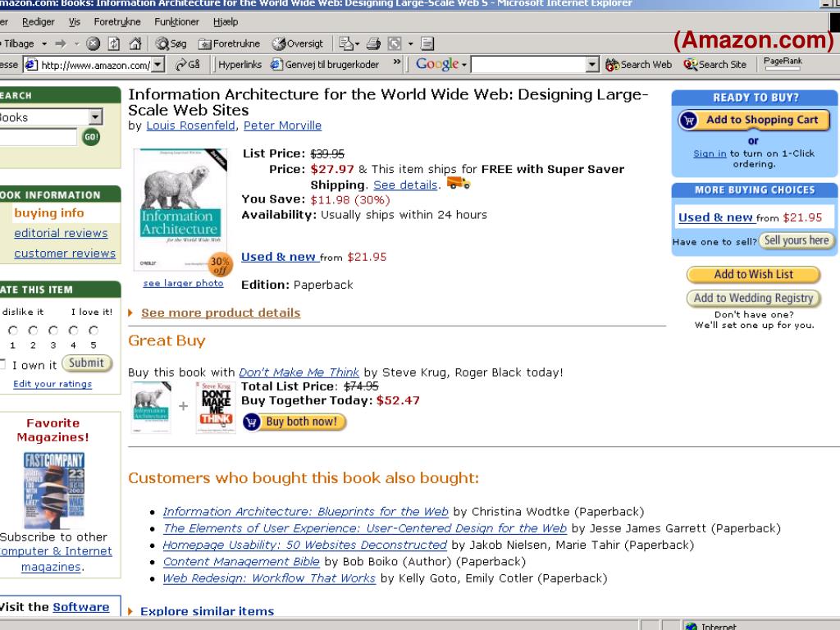
Task: Select rating radio button 3
Action: [x=53, y=331]
